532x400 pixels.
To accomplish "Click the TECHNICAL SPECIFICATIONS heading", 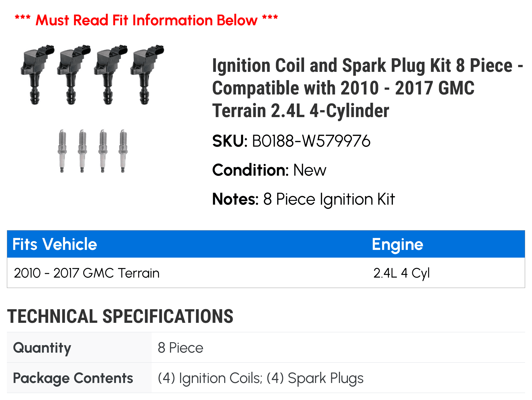I will point(120,316).
